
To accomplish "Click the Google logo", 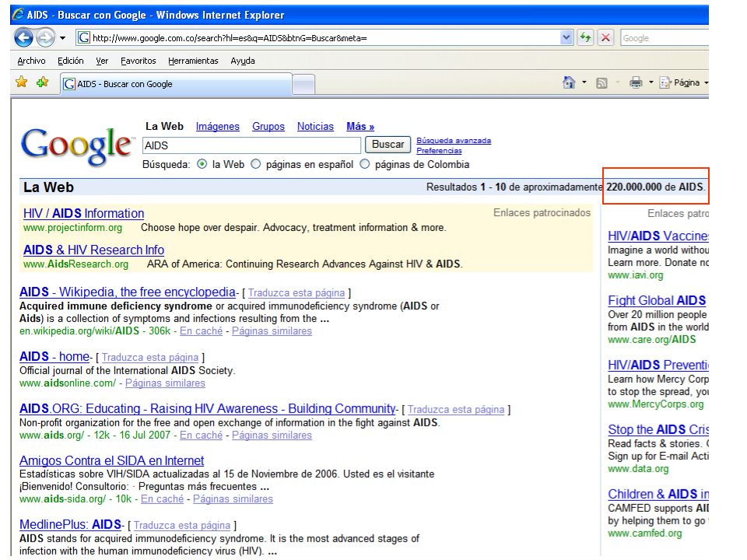I will [76, 146].
